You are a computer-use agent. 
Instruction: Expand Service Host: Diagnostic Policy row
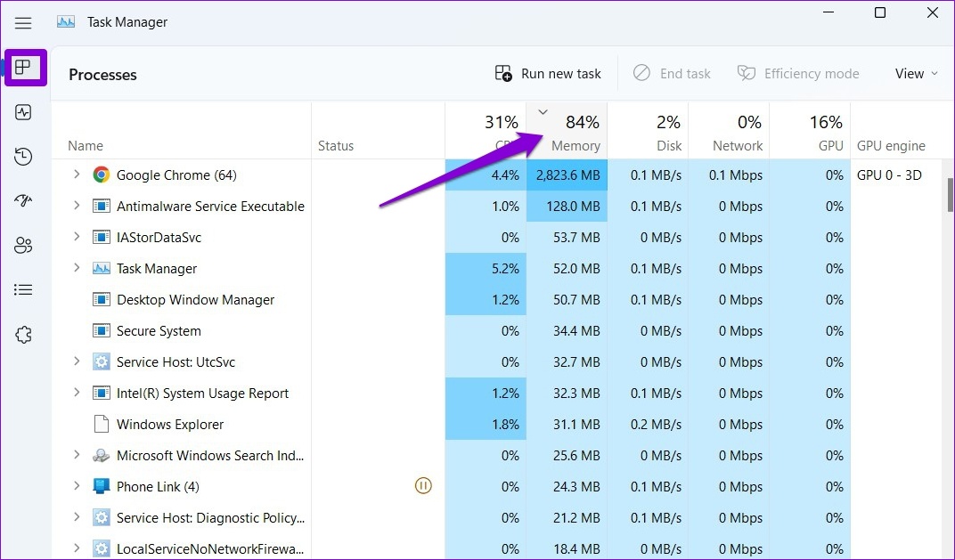pyautogui.click(x=77, y=516)
